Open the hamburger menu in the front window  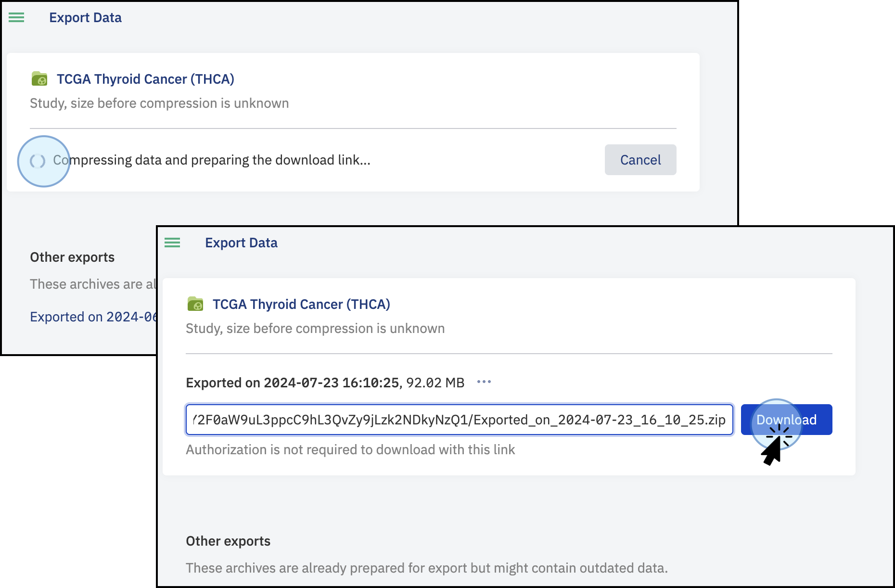pos(172,243)
